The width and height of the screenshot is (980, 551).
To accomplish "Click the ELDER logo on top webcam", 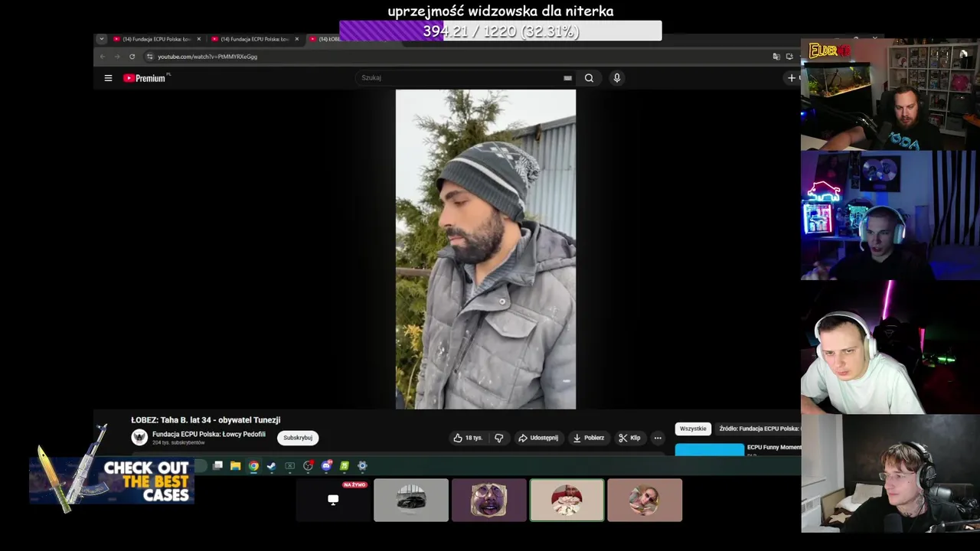I will 829,51.
